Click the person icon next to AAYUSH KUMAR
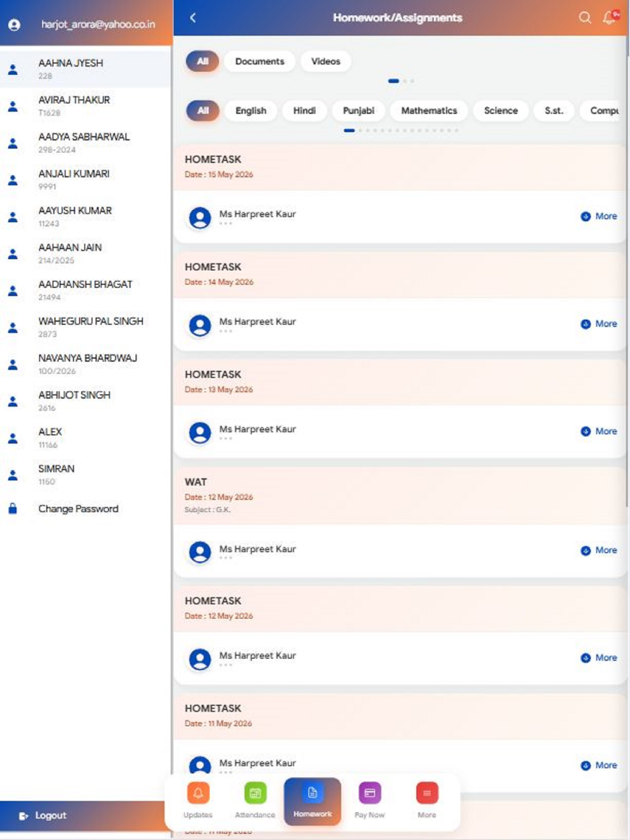Screen dimensions: 630x840 pyautogui.click(x=13, y=217)
